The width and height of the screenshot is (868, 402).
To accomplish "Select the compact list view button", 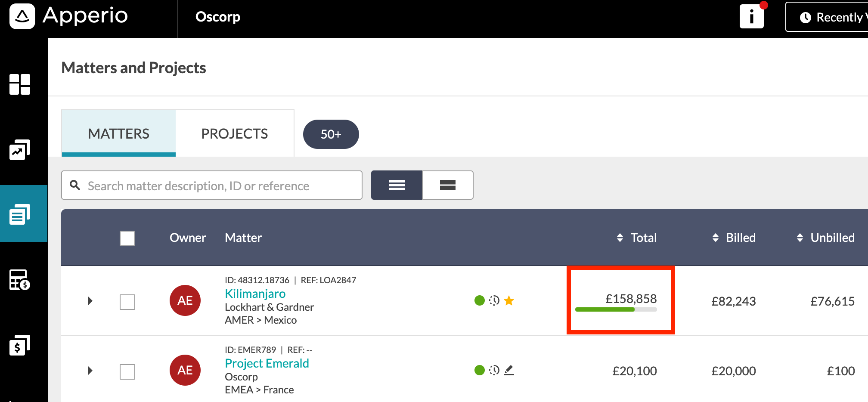I will [x=397, y=185].
